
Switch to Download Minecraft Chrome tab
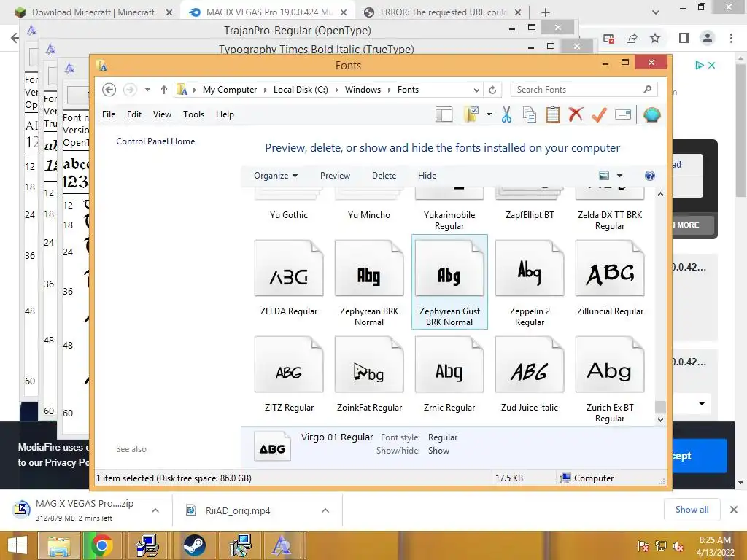[x=93, y=12]
